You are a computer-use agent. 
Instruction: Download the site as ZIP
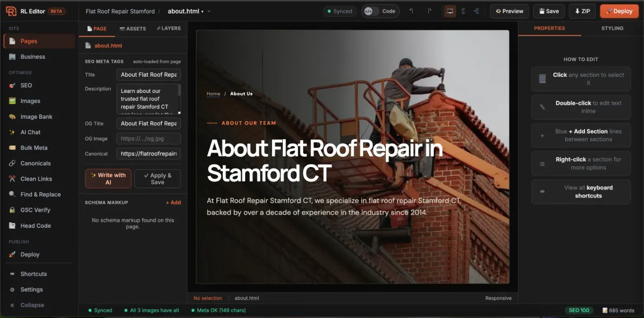pos(582,11)
